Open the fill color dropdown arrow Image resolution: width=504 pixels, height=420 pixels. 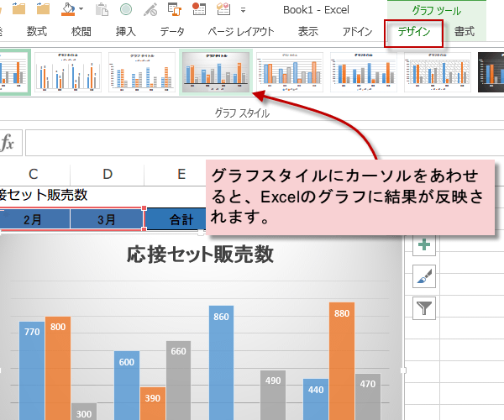coord(81,9)
